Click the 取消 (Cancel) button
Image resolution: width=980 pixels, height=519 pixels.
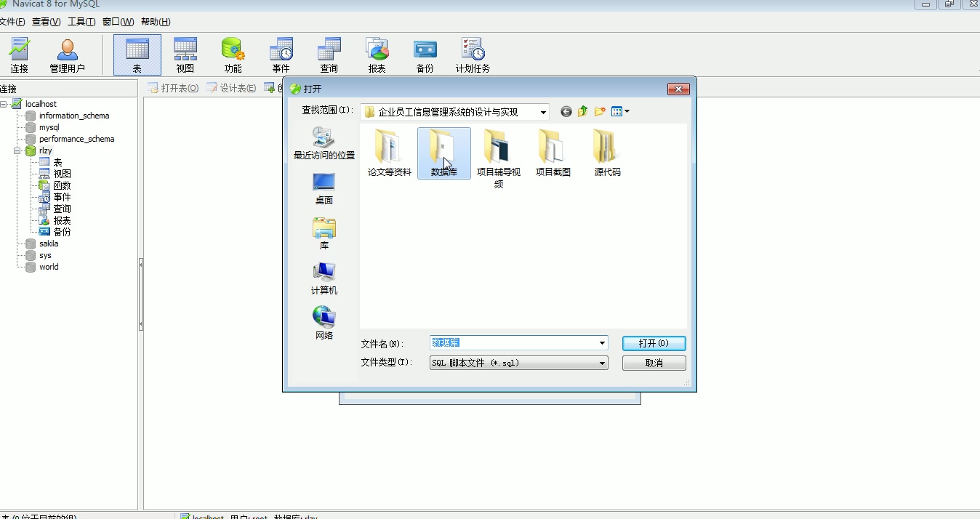coord(653,363)
